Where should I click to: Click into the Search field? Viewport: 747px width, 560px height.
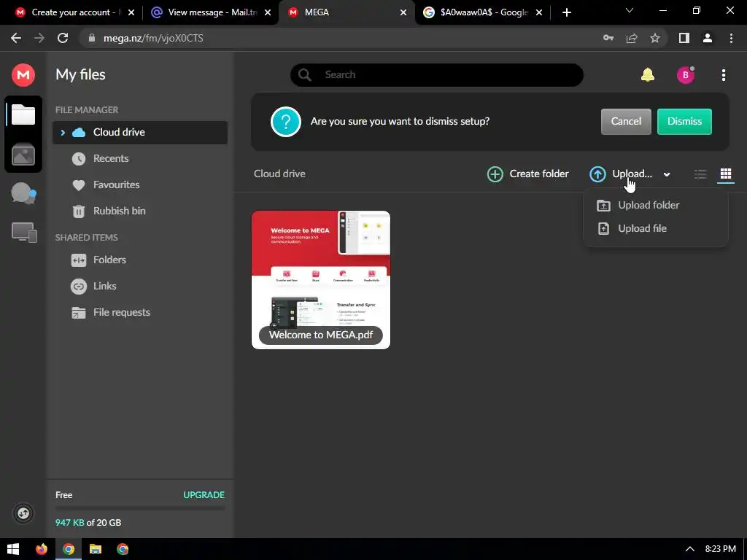click(x=437, y=75)
